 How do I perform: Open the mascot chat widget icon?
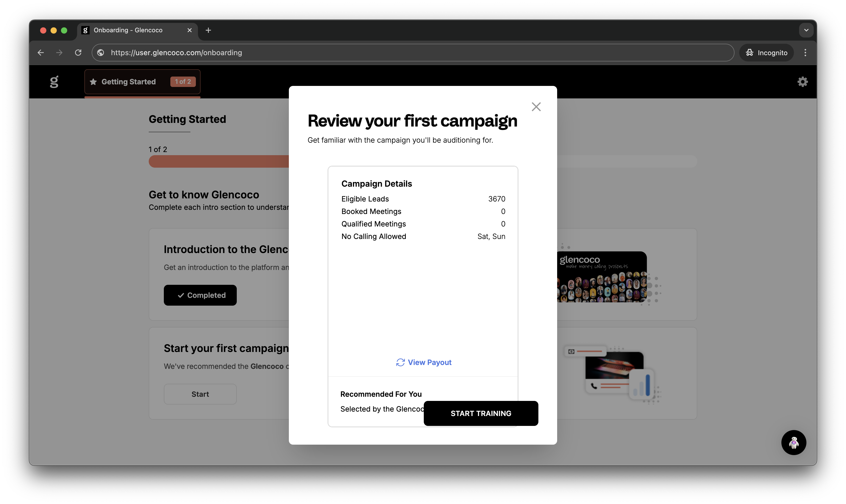click(x=794, y=443)
